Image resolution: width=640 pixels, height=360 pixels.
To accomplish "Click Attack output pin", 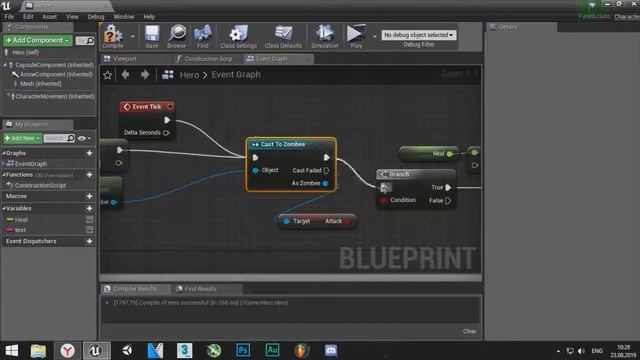I will (x=347, y=221).
